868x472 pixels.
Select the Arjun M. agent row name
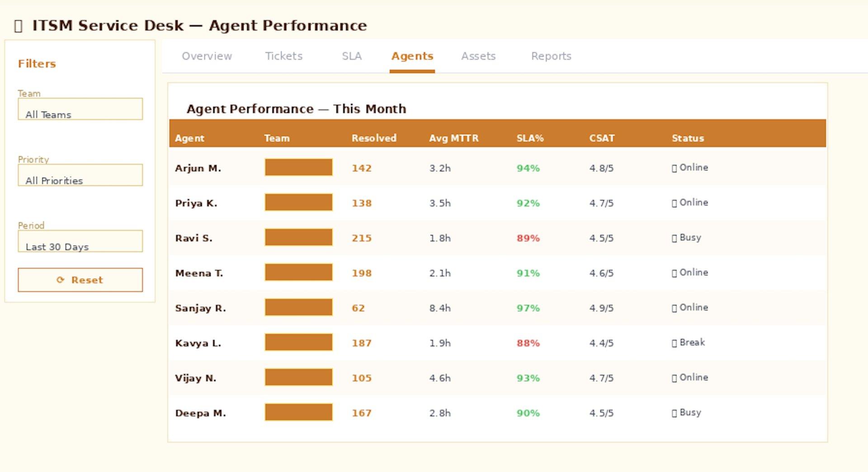pos(198,168)
